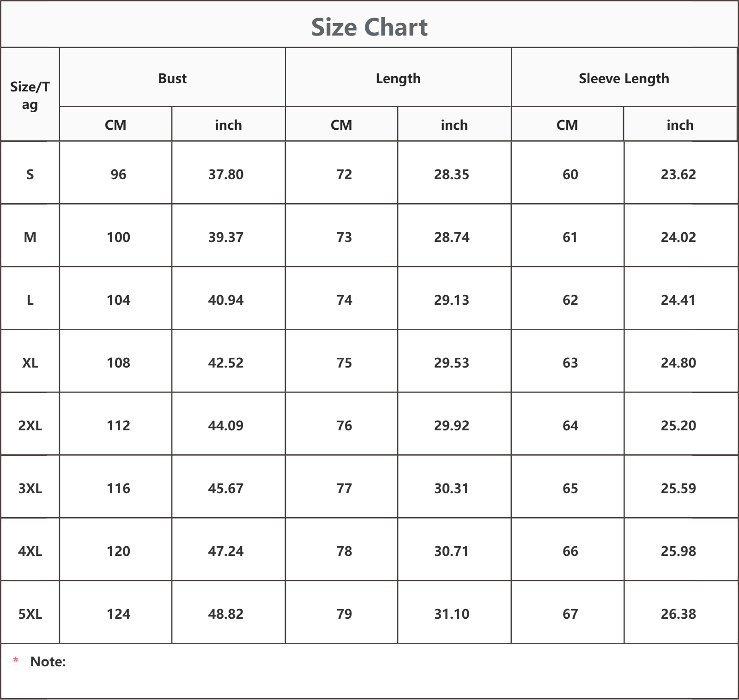Select the length value 74 for L

pyautogui.click(x=344, y=300)
